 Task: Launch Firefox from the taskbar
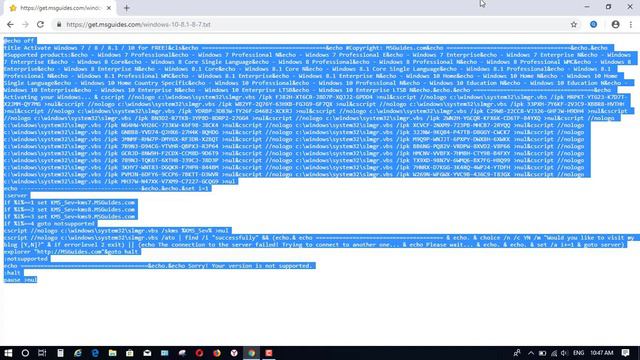pyautogui.click(x=217, y=353)
